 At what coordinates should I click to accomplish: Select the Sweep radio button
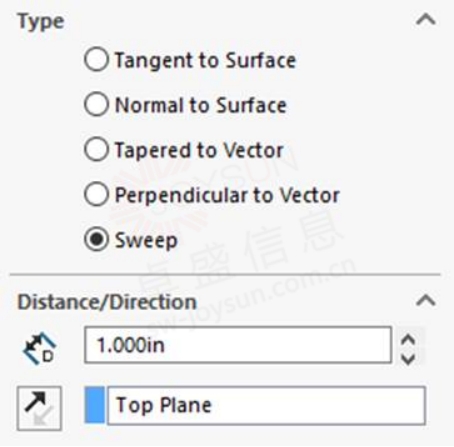pyautogui.click(x=96, y=239)
